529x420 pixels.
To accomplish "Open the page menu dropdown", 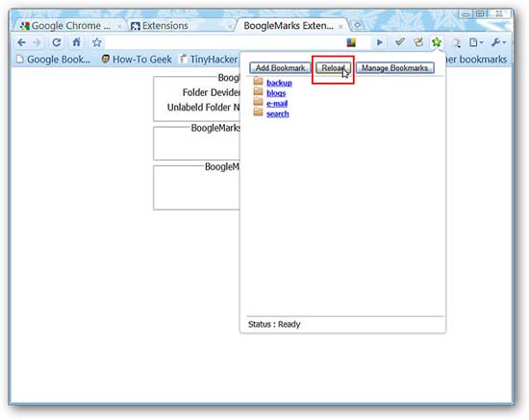I will (476, 42).
